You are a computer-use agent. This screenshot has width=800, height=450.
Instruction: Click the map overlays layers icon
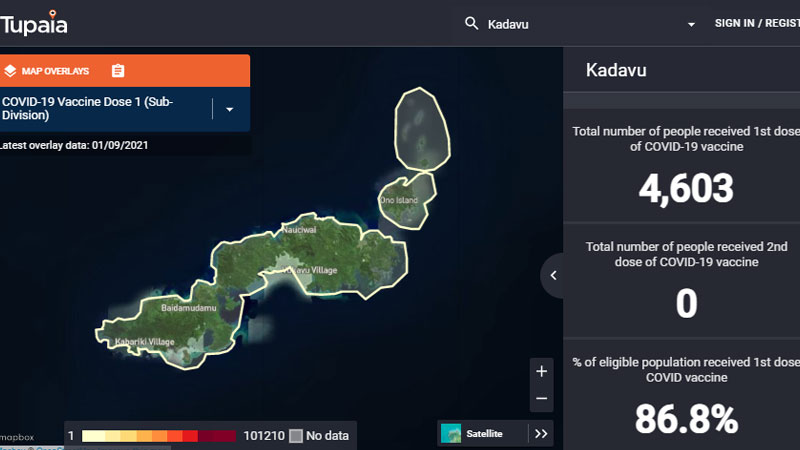point(10,71)
